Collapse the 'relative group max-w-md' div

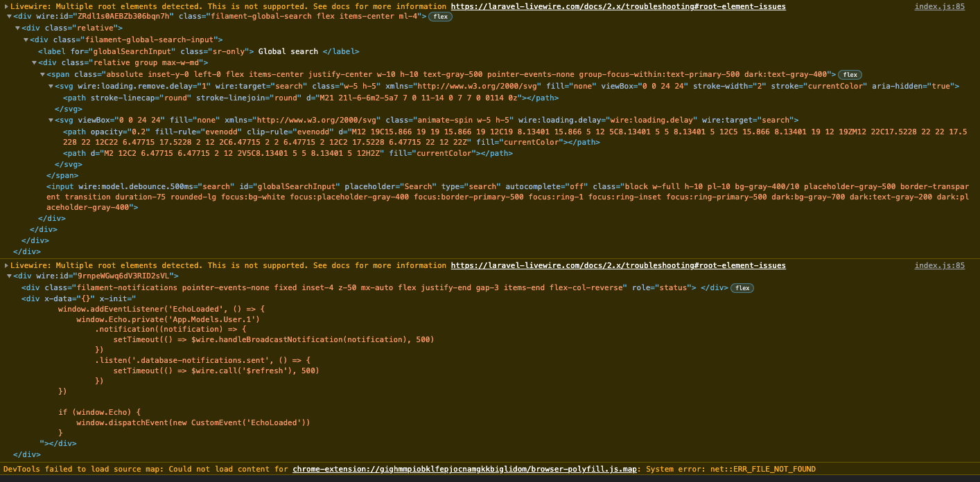tap(33, 62)
